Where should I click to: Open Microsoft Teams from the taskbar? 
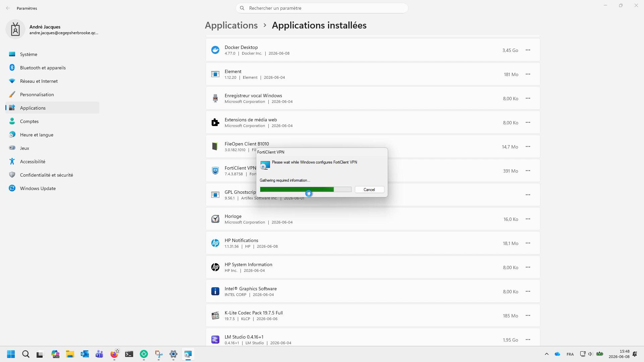pyautogui.click(x=100, y=354)
